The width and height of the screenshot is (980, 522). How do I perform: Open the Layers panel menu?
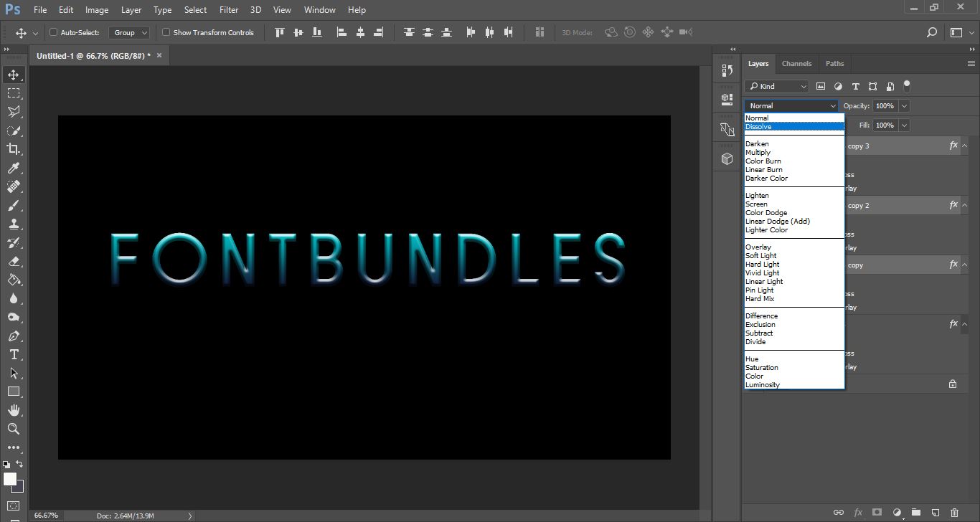971,63
